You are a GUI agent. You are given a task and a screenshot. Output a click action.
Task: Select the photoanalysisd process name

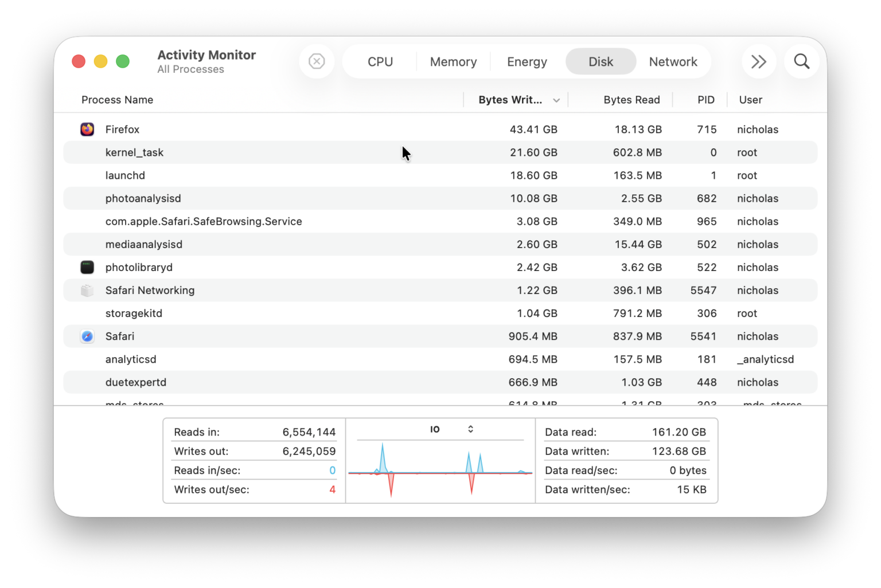tap(143, 198)
